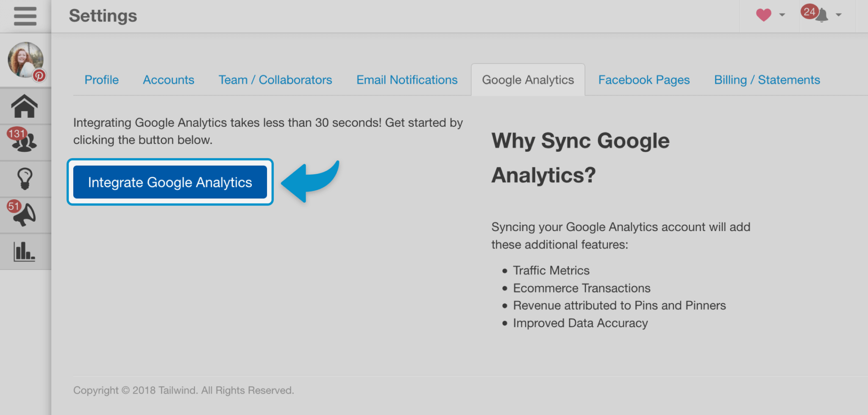
Task: Switch to the Profile tab
Action: pos(102,80)
